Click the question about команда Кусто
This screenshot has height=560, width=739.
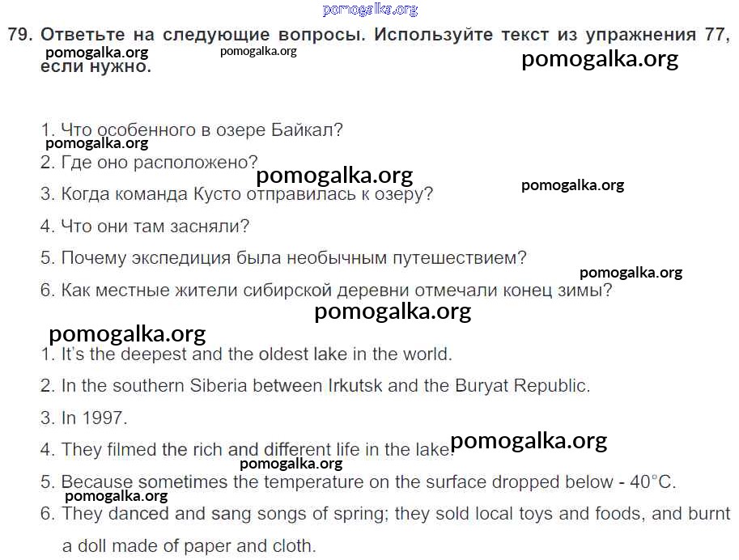(x=236, y=194)
